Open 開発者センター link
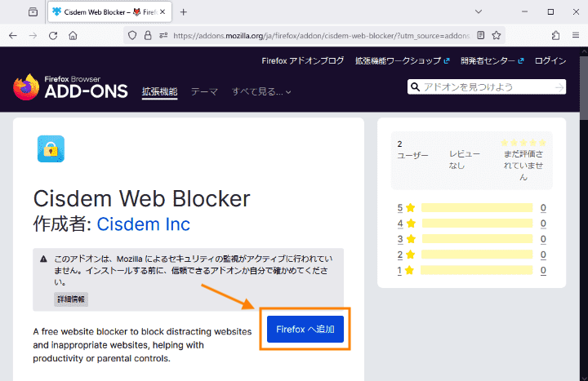Viewport: 588px width, 381px height. coord(492,60)
